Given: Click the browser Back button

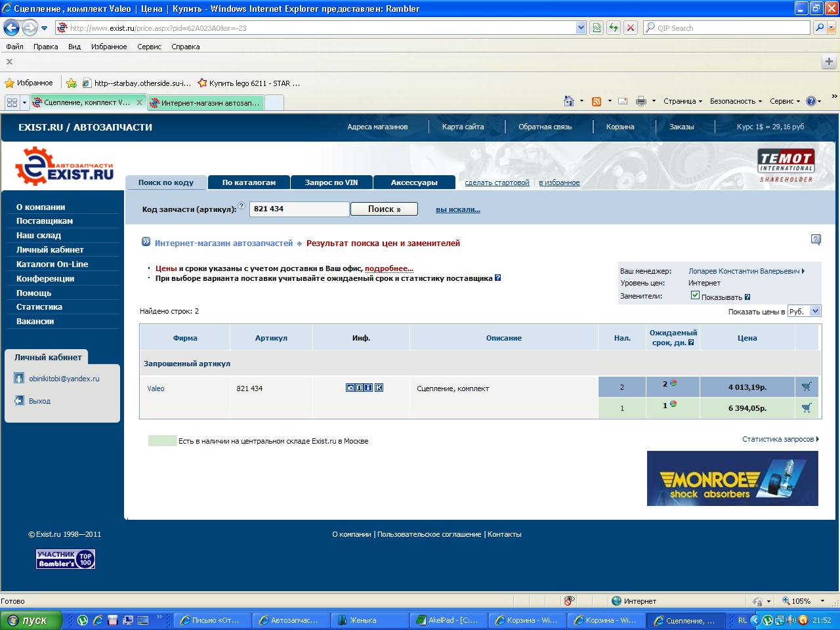Looking at the screenshot, I should click(x=12, y=28).
